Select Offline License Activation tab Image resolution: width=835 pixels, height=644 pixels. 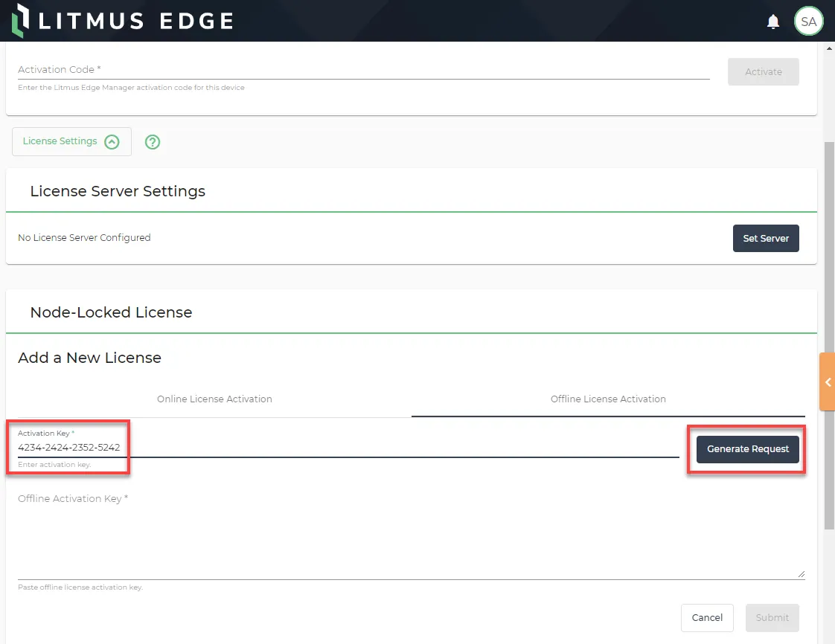pyautogui.click(x=608, y=399)
